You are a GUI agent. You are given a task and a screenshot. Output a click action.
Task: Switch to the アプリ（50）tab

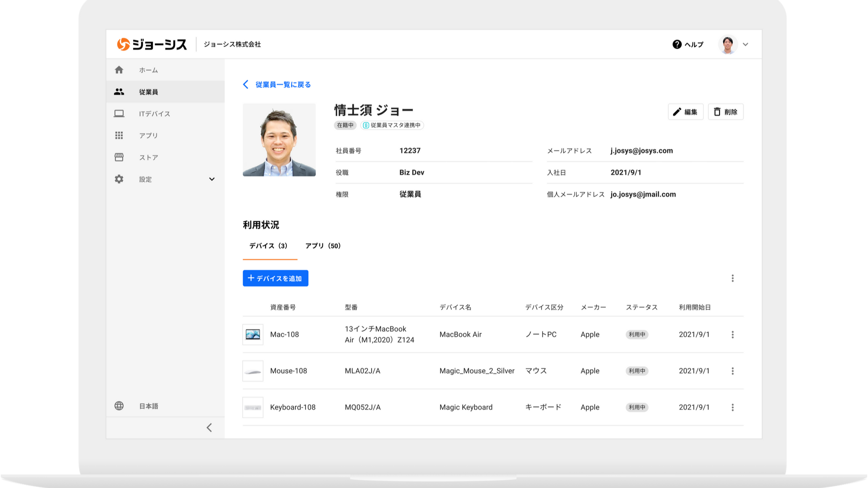(x=323, y=246)
